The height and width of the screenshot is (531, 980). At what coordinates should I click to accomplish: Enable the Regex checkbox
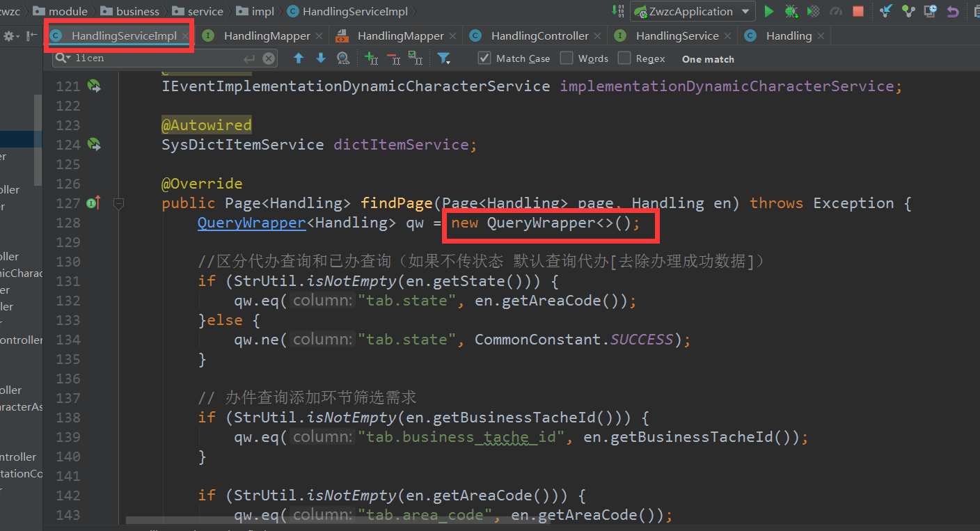pyautogui.click(x=624, y=58)
